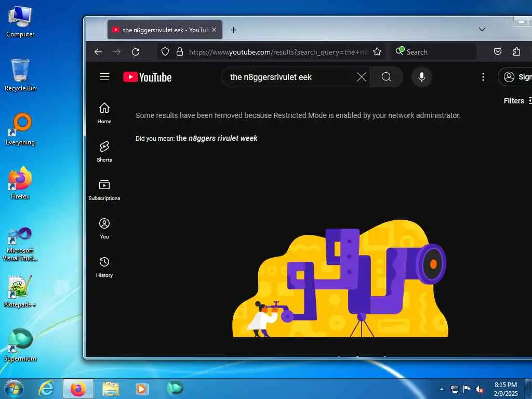Screen dimensions: 532x399
Task: Click the Supermium taskbar icon
Action: (x=175, y=388)
